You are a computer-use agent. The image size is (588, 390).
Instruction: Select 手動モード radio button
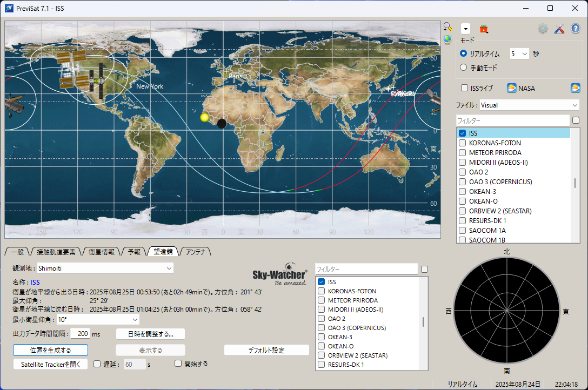pyautogui.click(x=464, y=68)
